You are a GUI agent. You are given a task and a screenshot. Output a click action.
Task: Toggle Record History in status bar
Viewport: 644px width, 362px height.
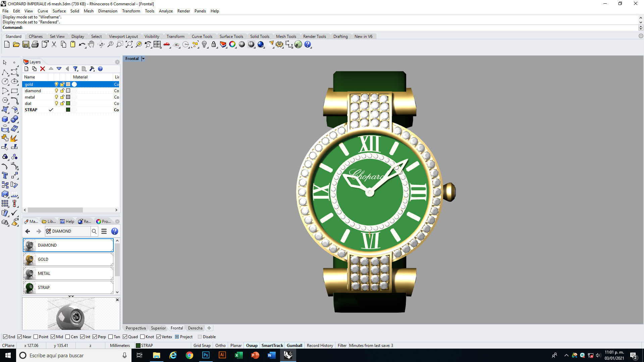[320, 346]
